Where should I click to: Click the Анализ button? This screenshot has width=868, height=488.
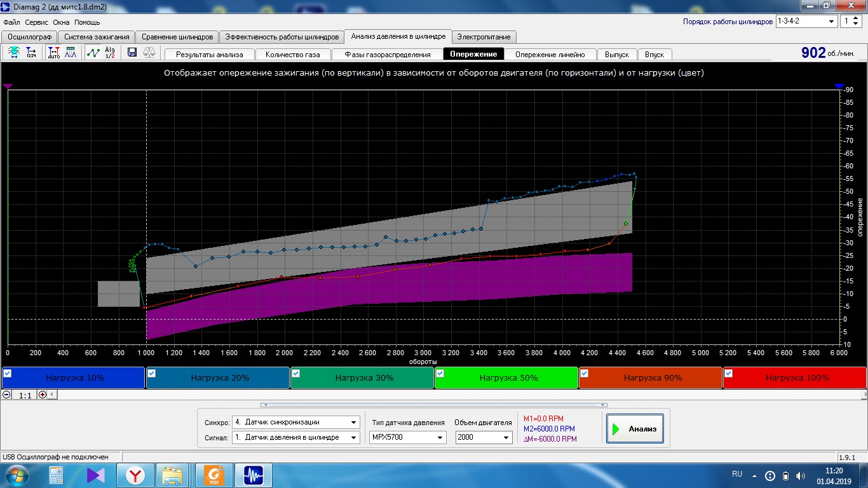click(x=635, y=429)
